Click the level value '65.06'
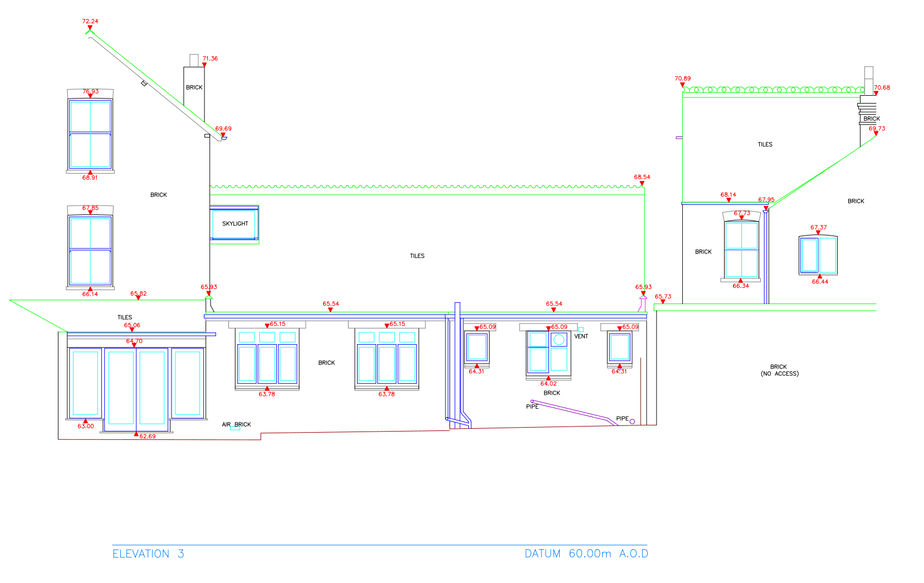The image size is (924, 583). point(132,325)
